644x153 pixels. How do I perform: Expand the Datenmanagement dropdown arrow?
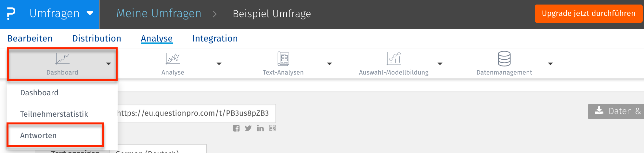click(x=550, y=64)
